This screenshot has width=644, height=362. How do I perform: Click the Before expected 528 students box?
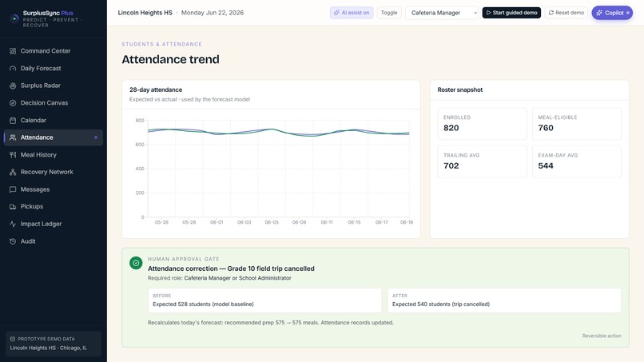[264, 300]
